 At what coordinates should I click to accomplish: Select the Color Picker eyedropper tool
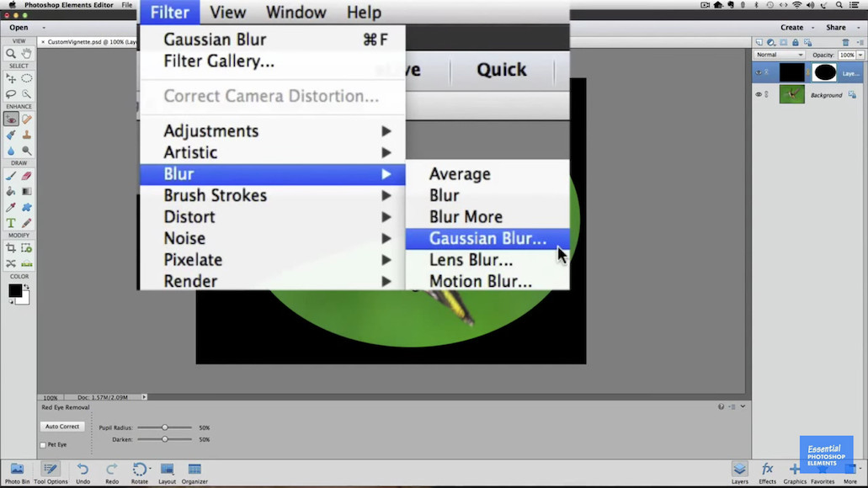[10, 208]
